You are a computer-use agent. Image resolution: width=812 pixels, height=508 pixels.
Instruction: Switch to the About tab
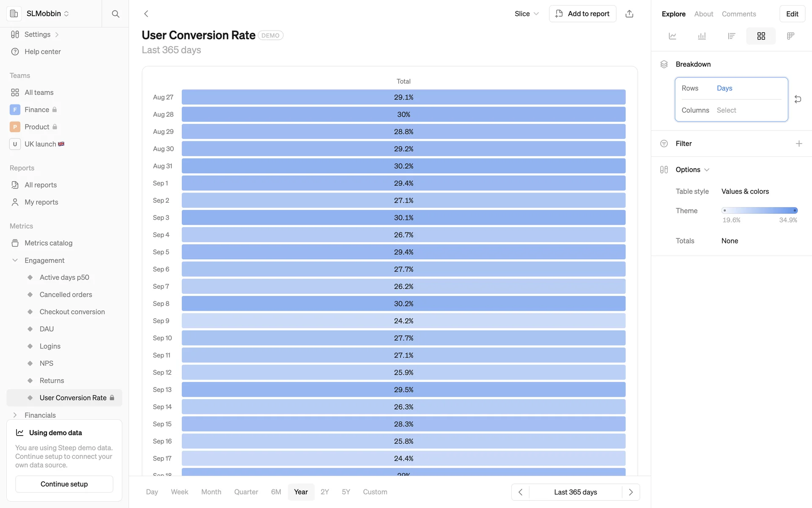pyautogui.click(x=703, y=14)
